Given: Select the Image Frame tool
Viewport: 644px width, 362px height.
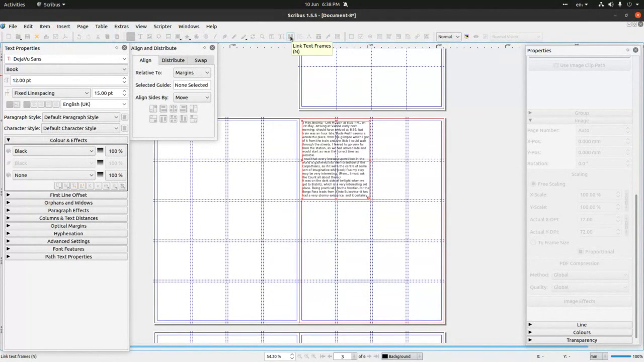Looking at the screenshot, I should 149,37.
